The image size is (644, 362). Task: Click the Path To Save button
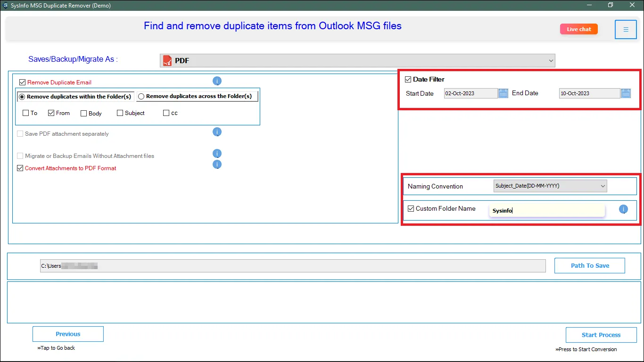(x=589, y=265)
